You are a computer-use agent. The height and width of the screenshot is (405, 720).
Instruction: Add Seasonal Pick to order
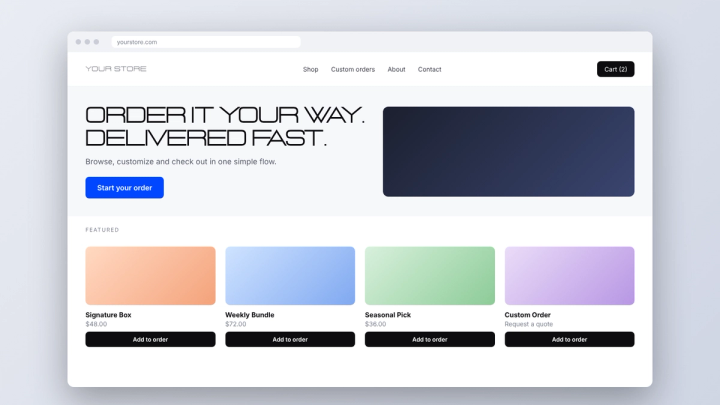coord(430,339)
